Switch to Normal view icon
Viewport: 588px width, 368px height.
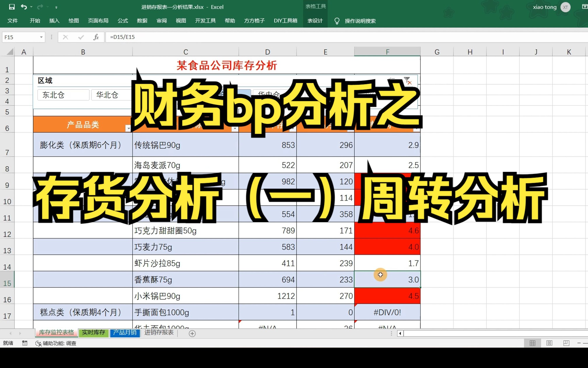532,343
